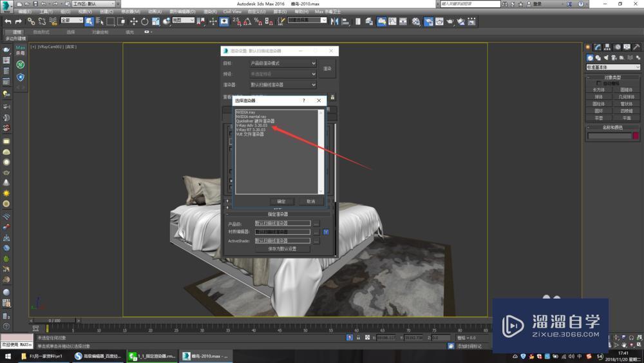
Task: Select the Move tool in main toolbar
Action: 134,21
